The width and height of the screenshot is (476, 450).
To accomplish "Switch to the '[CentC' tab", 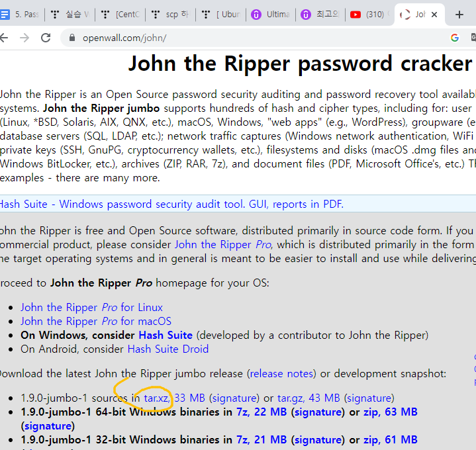I will click(x=120, y=15).
